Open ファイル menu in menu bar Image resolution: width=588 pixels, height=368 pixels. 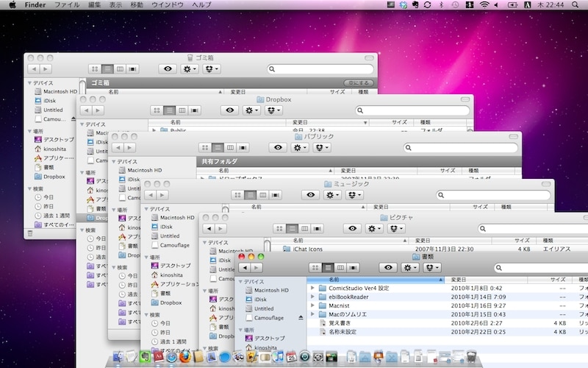click(67, 5)
